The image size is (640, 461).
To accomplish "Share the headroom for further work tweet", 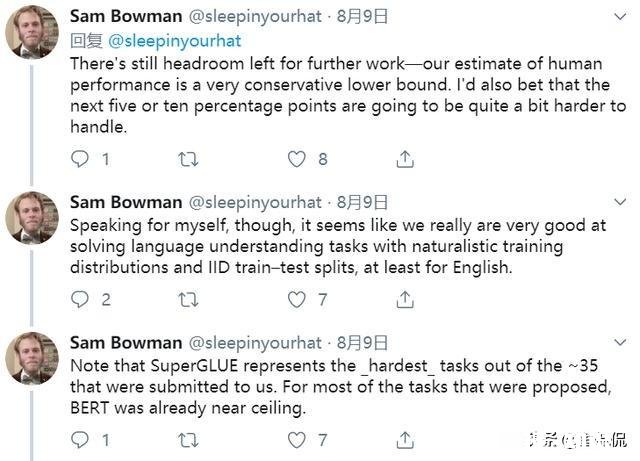I will (405, 159).
